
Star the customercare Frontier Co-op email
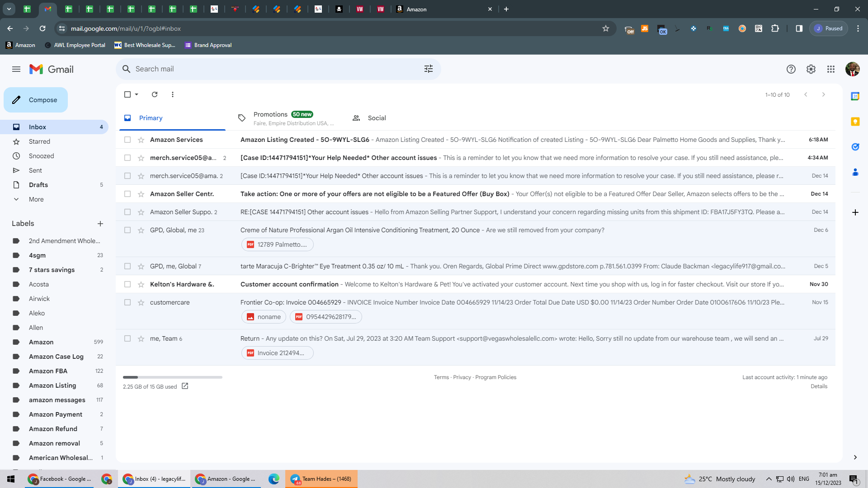click(141, 302)
